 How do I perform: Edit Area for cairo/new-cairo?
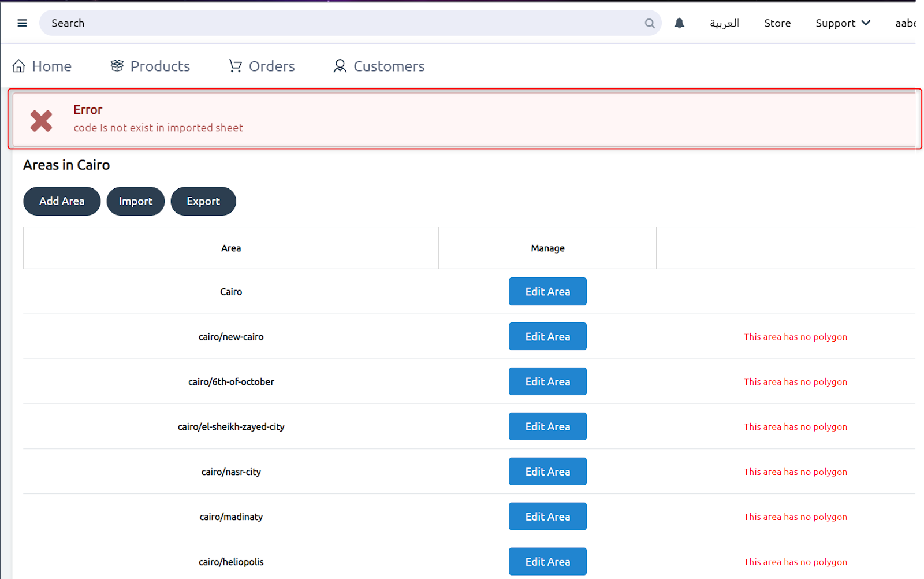(547, 336)
